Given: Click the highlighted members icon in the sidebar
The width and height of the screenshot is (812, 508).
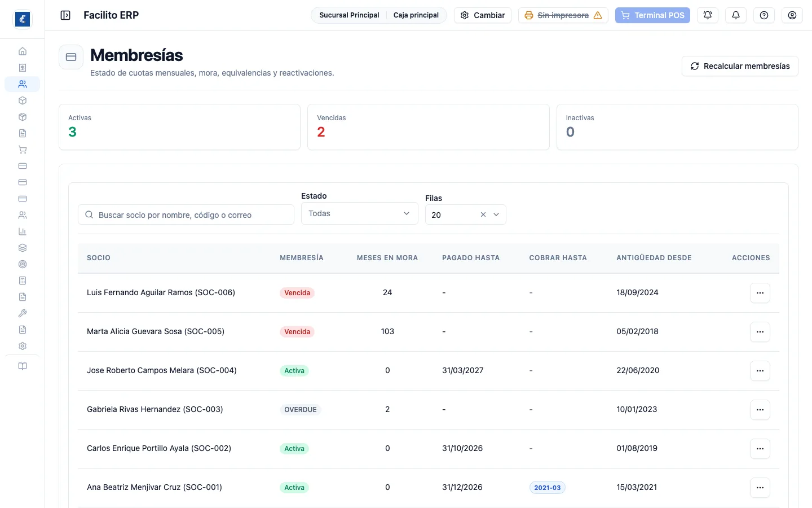Looking at the screenshot, I should (23, 84).
